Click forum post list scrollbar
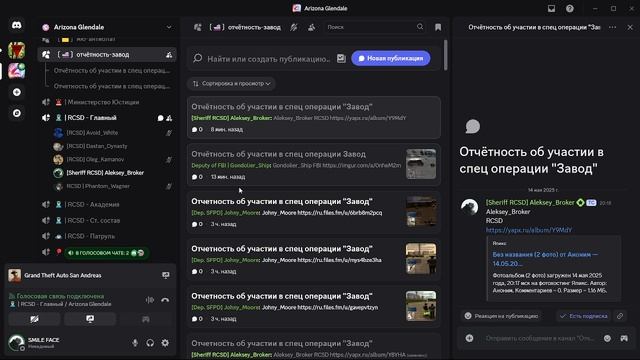The height and width of the screenshot is (360, 640). click(x=445, y=55)
